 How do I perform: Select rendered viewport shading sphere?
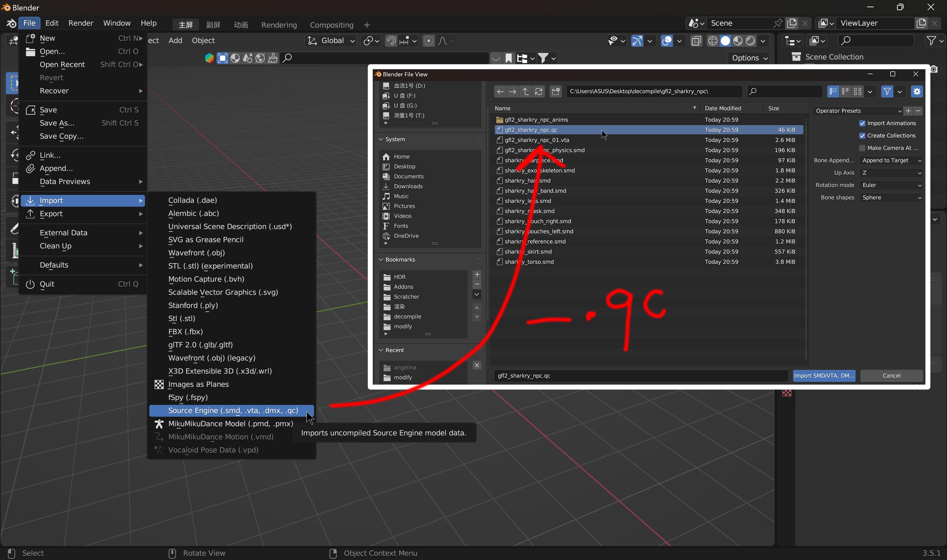coord(750,41)
